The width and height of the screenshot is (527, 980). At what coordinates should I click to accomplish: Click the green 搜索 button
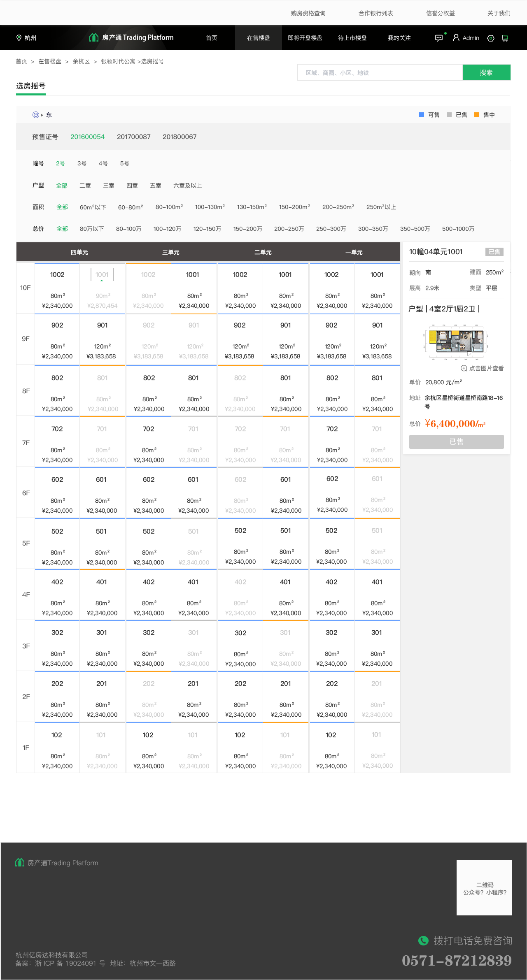pos(487,72)
